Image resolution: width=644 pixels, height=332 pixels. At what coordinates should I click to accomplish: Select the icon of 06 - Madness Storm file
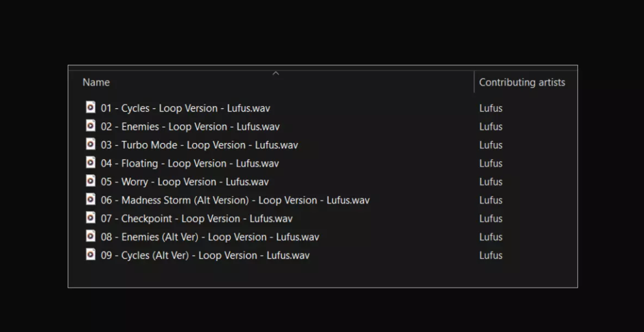tap(91, 200)
